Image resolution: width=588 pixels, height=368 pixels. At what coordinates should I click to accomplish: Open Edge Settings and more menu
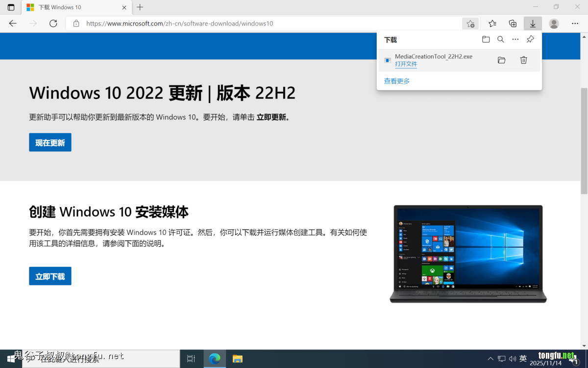tap(575, 24)
